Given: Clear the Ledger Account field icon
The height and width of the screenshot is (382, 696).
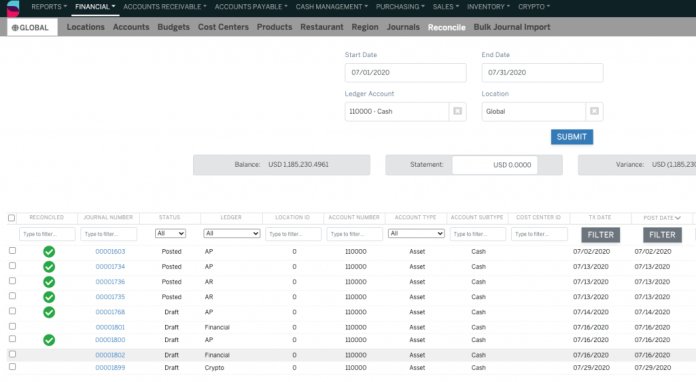Looking at the screenshot, I should pyautogui.click(x=458, y=111).
